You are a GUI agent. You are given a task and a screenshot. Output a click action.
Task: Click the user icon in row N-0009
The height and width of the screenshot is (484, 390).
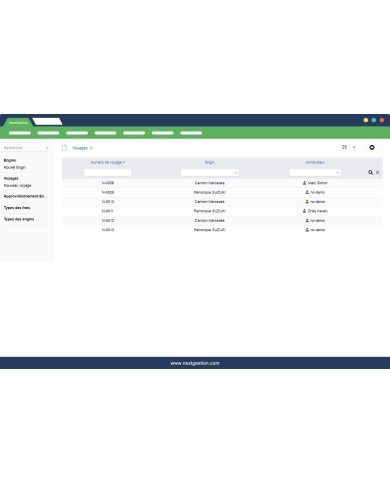coord(307,192)
